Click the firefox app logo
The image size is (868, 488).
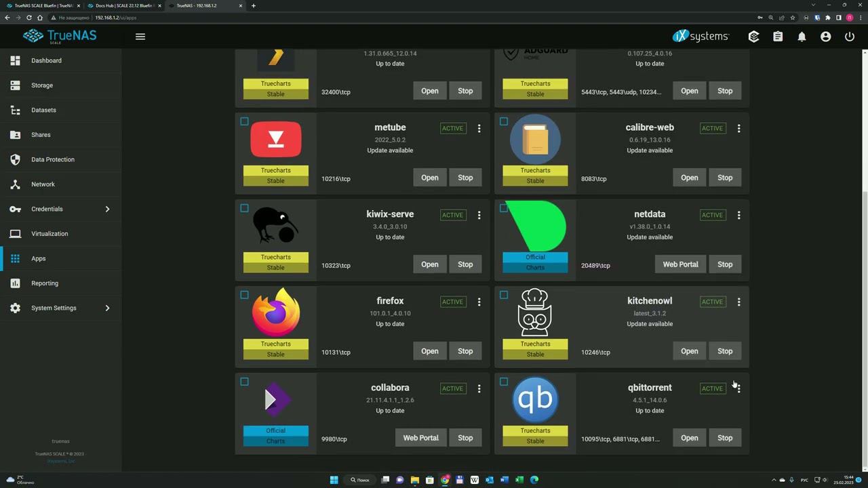pos(276,312)
